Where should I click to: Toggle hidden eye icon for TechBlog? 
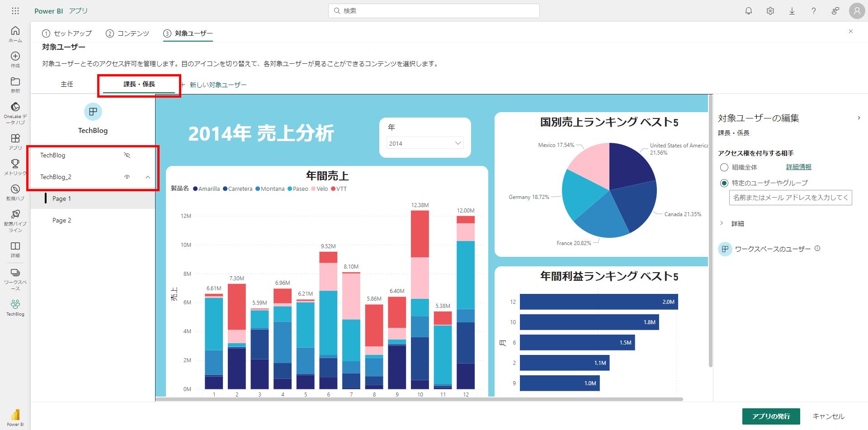click(127, 155)
